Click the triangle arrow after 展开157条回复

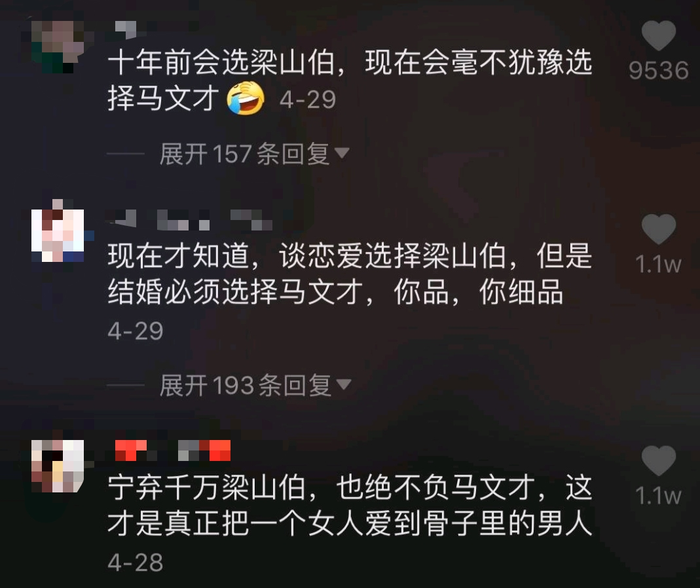coord(342,153)
